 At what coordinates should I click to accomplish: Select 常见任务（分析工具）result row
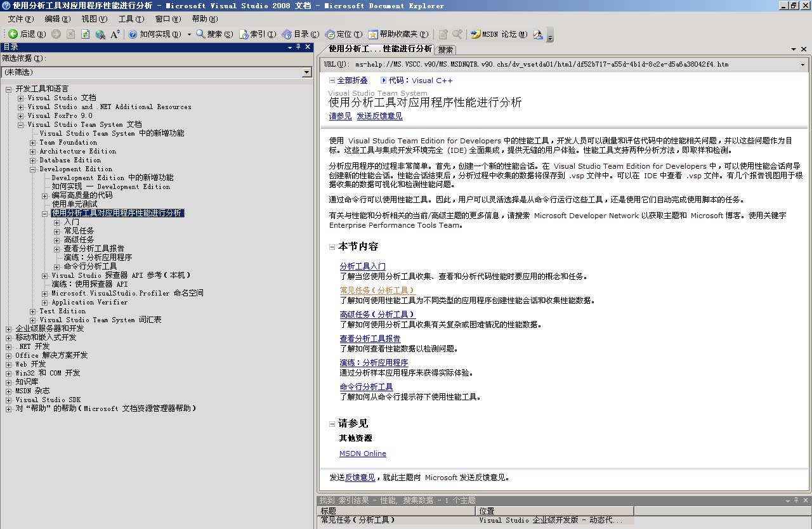[x=476, y=520]
